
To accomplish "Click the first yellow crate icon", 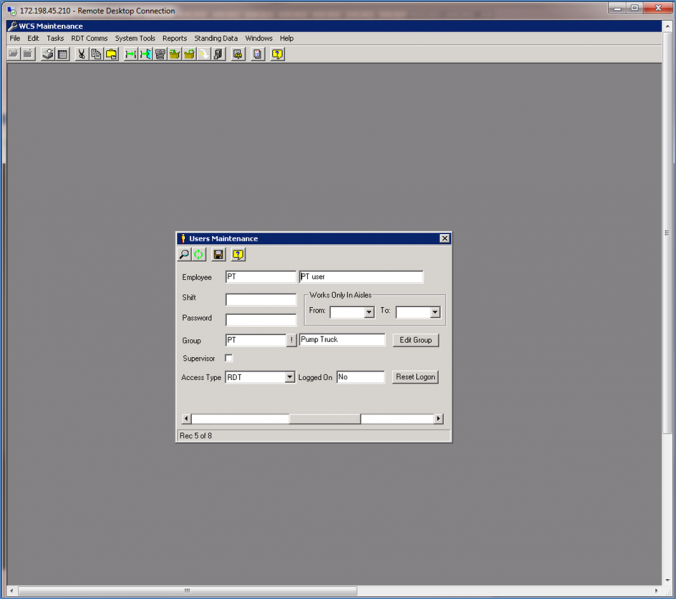I will (x=175, y=54).
